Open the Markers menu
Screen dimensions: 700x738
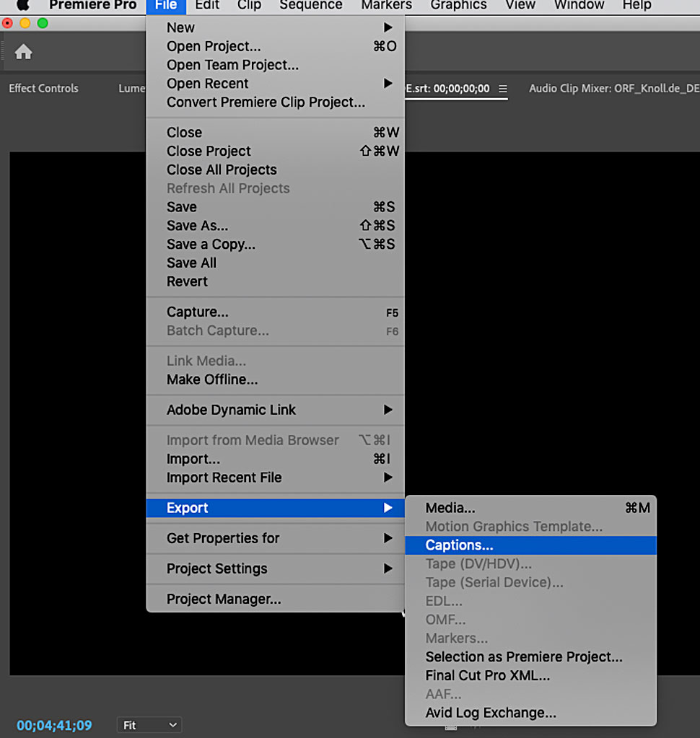(387, 5)
